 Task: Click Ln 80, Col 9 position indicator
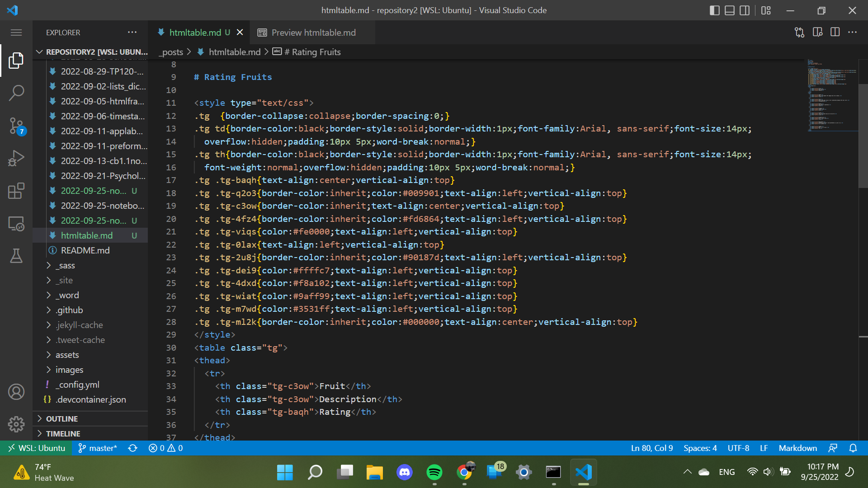point(652,448)
